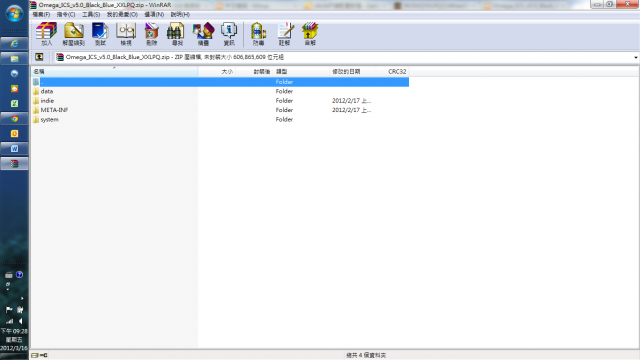Open the Windows Start orb
Viewport: 640px width, 360px height.
pyautogui.click(x=14, y=13)
